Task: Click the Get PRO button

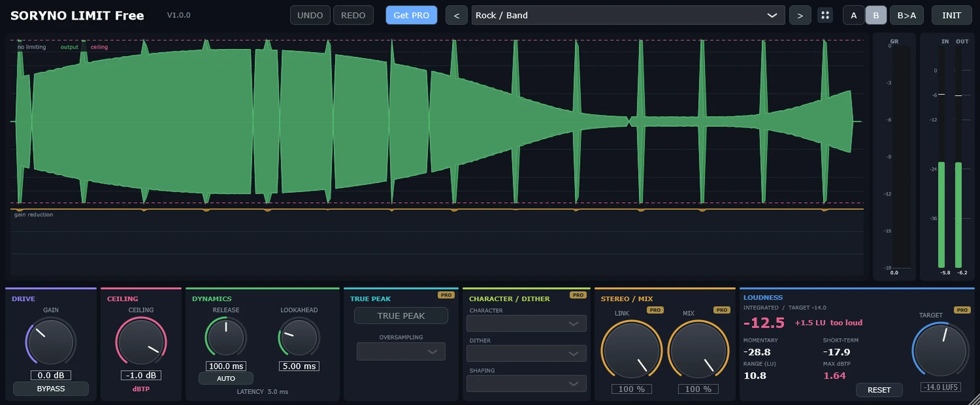Action: [x=412, y=15]
